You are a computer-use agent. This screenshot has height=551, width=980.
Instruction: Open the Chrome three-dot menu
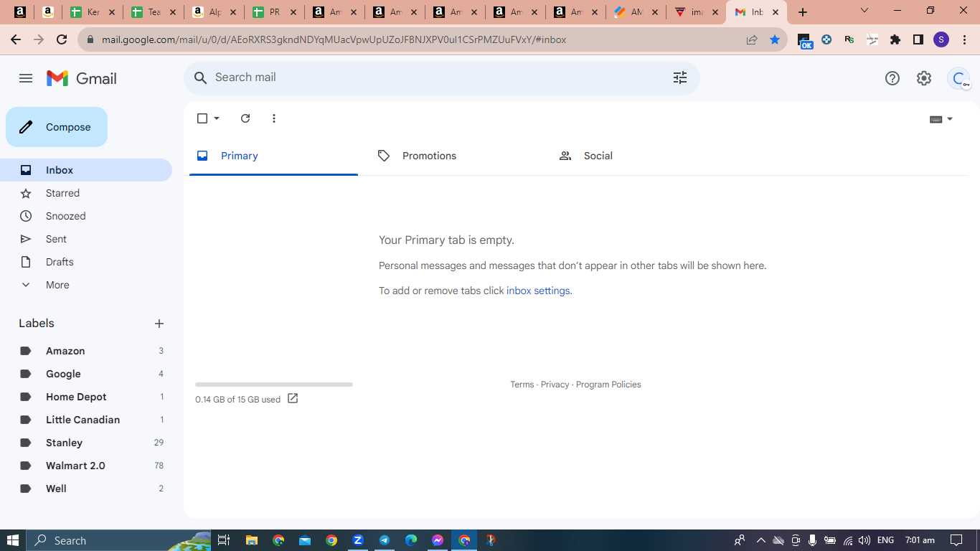[964, 39]
